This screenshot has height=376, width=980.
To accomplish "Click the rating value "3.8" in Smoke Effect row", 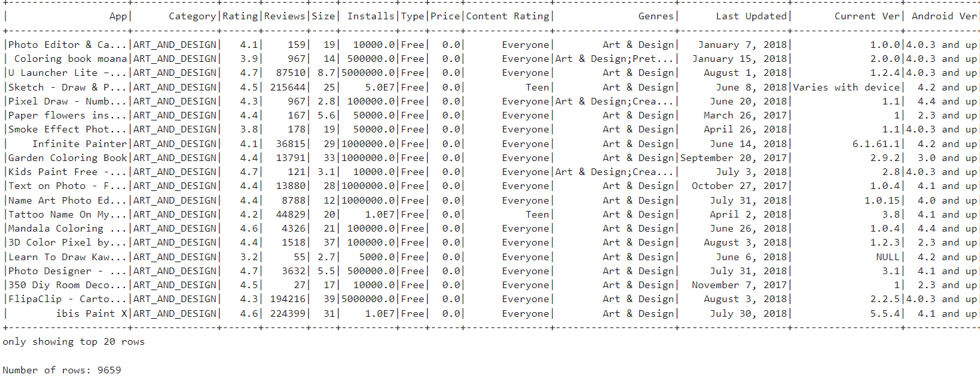I will [249, 130].
